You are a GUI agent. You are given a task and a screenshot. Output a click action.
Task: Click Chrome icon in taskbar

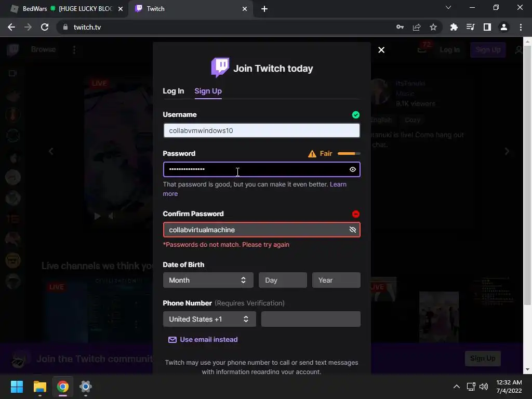tap(63, 387)
